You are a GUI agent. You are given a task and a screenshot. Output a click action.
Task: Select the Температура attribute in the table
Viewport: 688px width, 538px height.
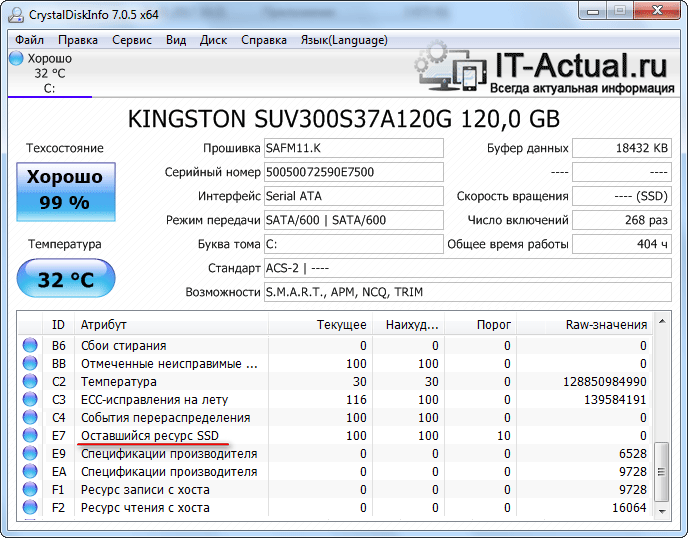pos(335,381)
